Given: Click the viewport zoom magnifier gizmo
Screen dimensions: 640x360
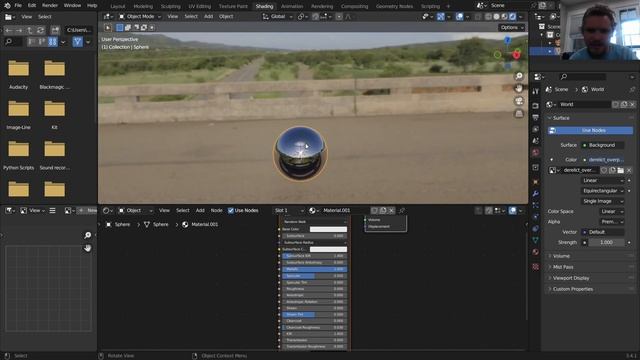Looking at the screenshot, I should (x=519, y=76).
